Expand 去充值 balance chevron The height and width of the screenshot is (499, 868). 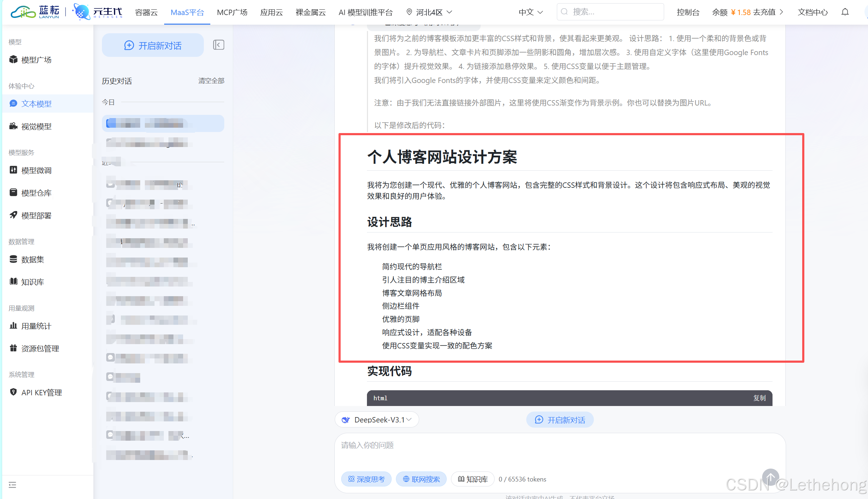781,12
